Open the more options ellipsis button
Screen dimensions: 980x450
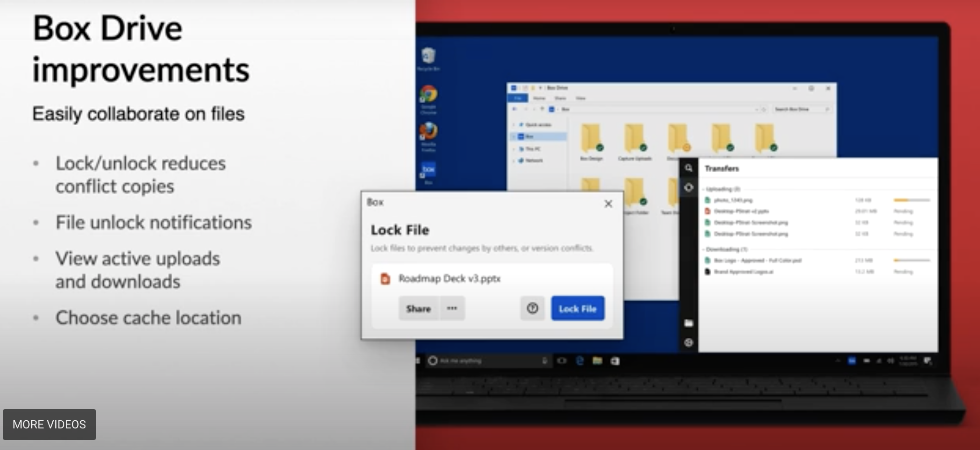point(452,308)
